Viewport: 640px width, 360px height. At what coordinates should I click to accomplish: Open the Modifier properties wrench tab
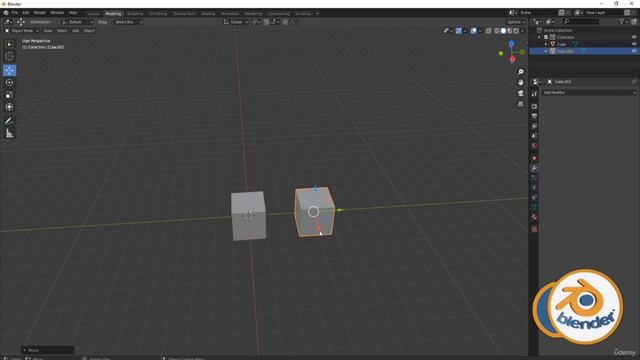(x=534, y=168)
